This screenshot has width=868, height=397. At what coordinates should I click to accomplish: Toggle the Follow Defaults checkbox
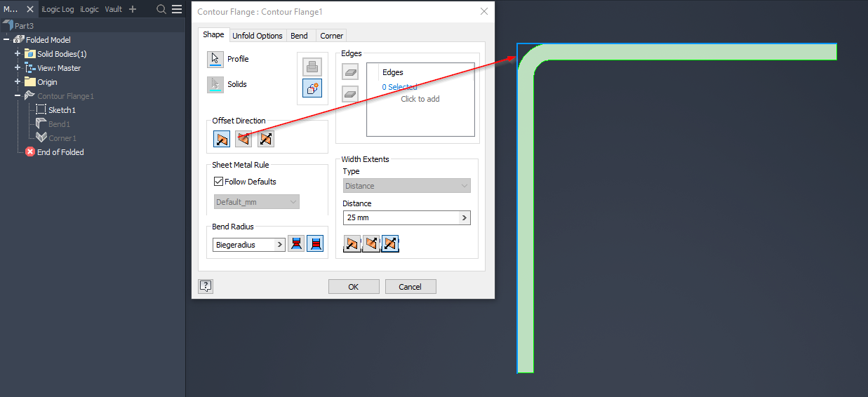click(x=218, y=182)
